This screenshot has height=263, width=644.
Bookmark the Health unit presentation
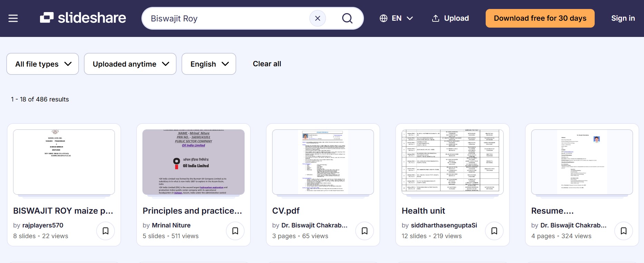[x=494, y=231]
